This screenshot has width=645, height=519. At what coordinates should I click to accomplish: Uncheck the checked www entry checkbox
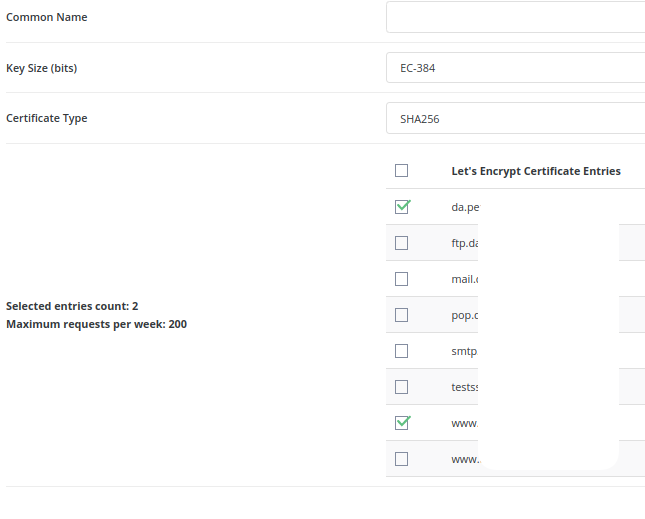[402, 423]
